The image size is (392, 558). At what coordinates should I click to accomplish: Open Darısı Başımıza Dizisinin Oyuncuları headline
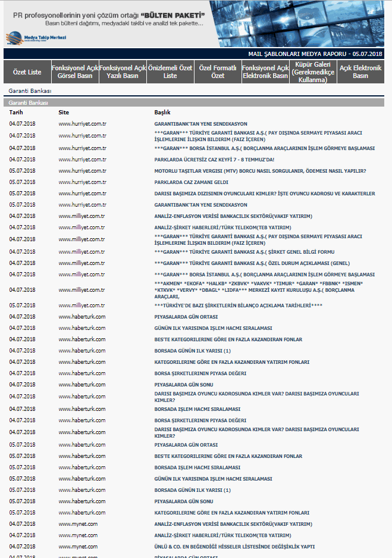(x=265, y=194)
